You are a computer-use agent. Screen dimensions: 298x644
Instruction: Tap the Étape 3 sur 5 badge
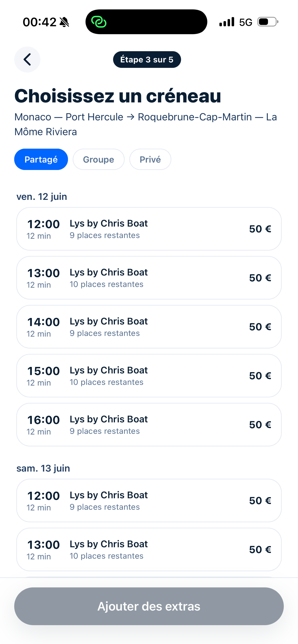point(147,60)
